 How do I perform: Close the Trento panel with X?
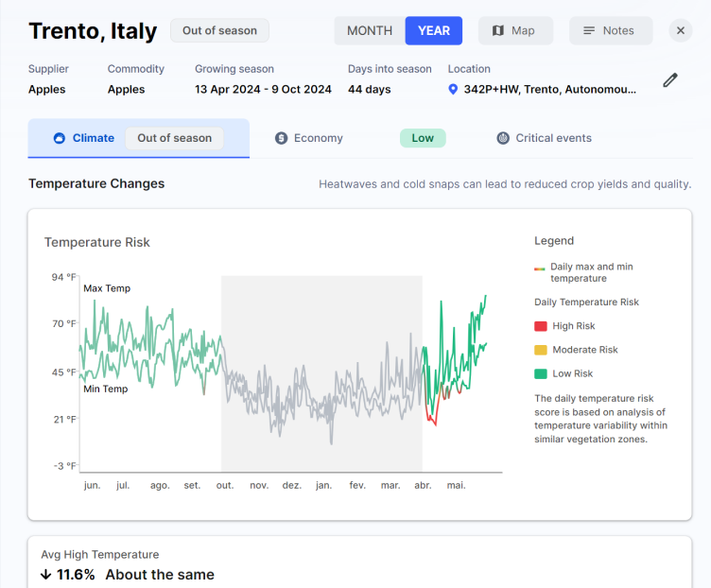click(x=680, y=30)
